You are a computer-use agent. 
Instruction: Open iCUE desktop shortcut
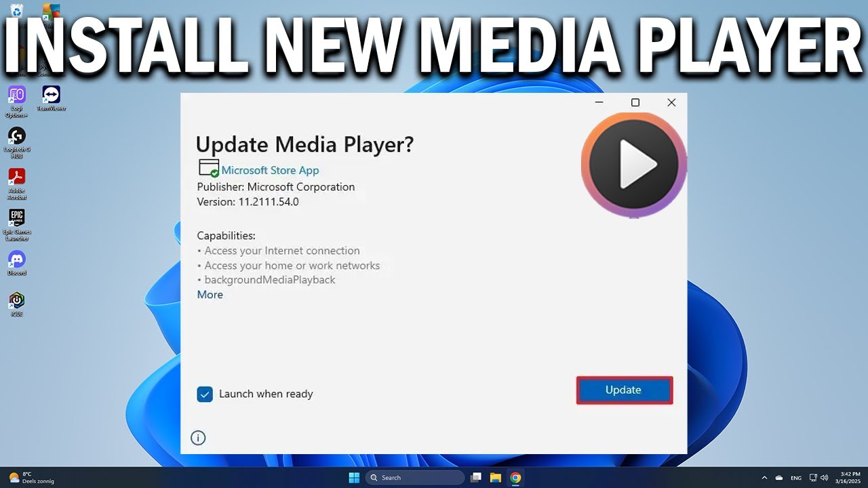pos(17,304)
